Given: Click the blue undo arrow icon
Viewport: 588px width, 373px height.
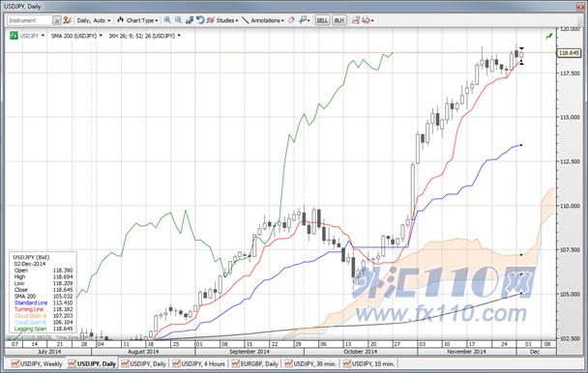Looking at the screenshot, I should (x=200, y=20).
